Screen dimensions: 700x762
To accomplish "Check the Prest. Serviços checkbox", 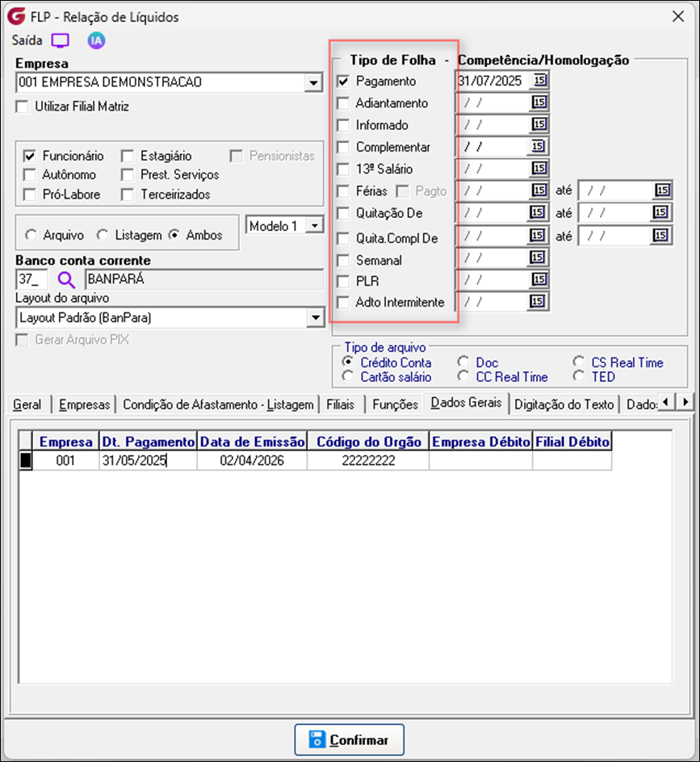I will [x=128, y=175].
